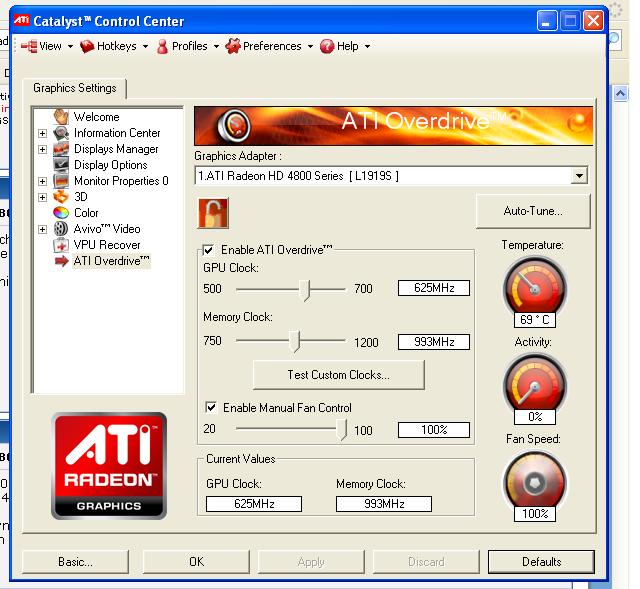Click the Activity gauge dial
640x589 pixels.
(534, 384)
